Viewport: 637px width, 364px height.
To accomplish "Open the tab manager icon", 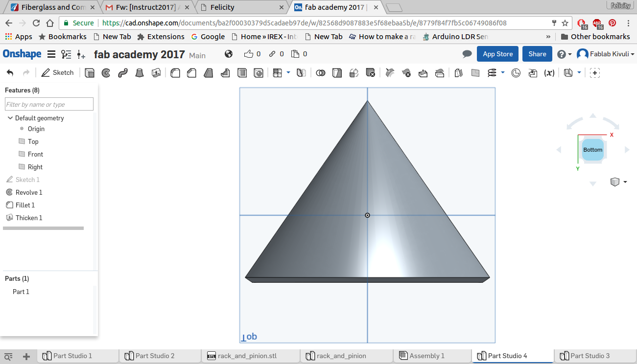I will [8, 357].
